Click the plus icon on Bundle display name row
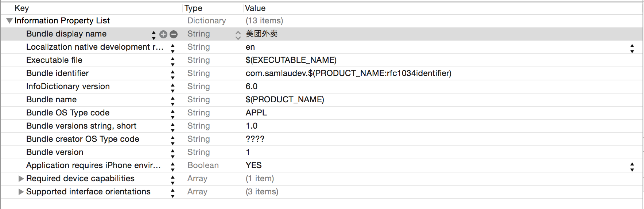This screenshot has height=209, width=644. click(163, 34)
